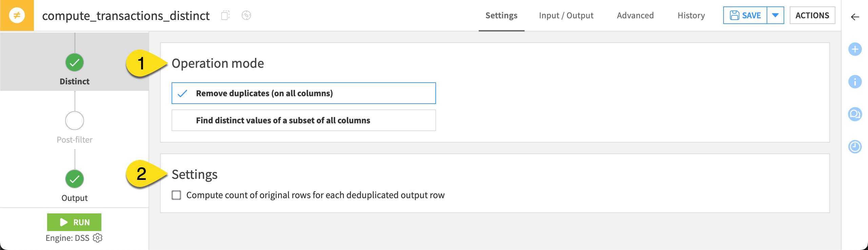Image resolution: width=868 pixels, height=250 pixels.
Task: Select Find distinct values of a subset mode
Action: (303, 120)
